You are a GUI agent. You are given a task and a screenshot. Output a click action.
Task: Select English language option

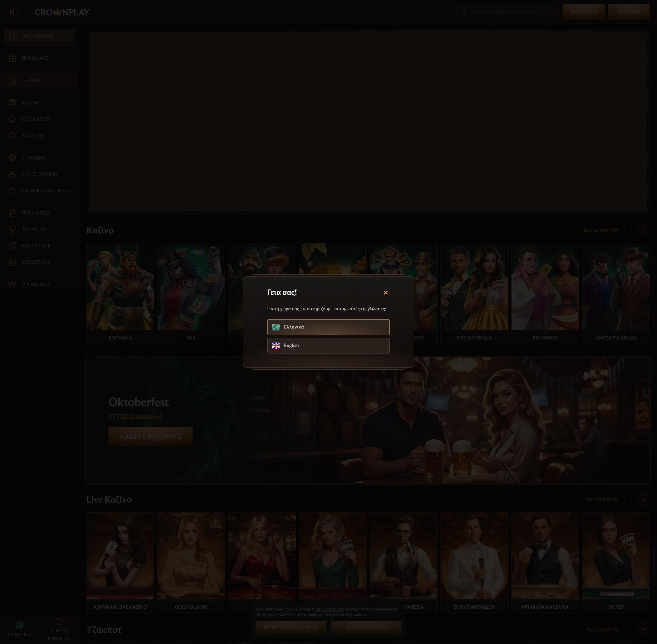click(328, 346)
